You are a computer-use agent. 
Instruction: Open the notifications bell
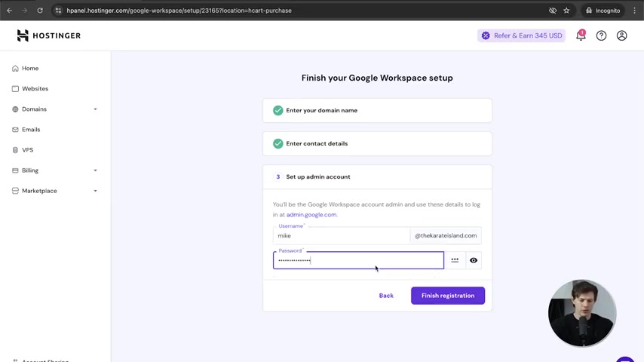click(x=581, y=35)
